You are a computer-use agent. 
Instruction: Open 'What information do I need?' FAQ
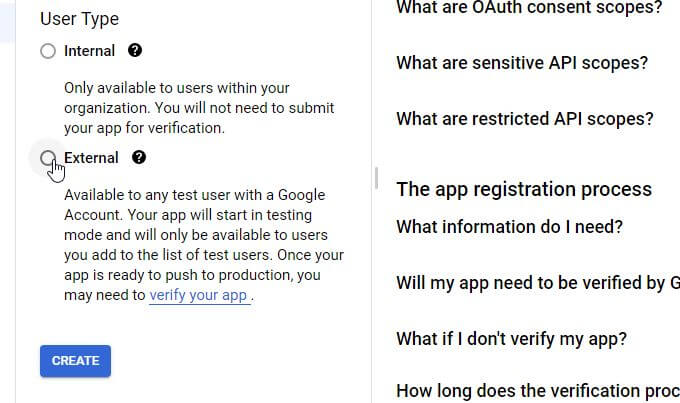(509, 227)
